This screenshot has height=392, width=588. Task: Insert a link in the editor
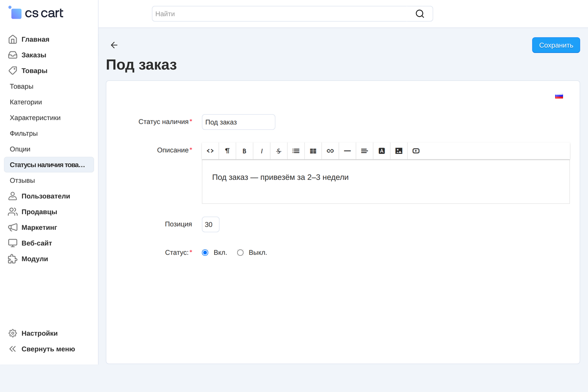330,151
